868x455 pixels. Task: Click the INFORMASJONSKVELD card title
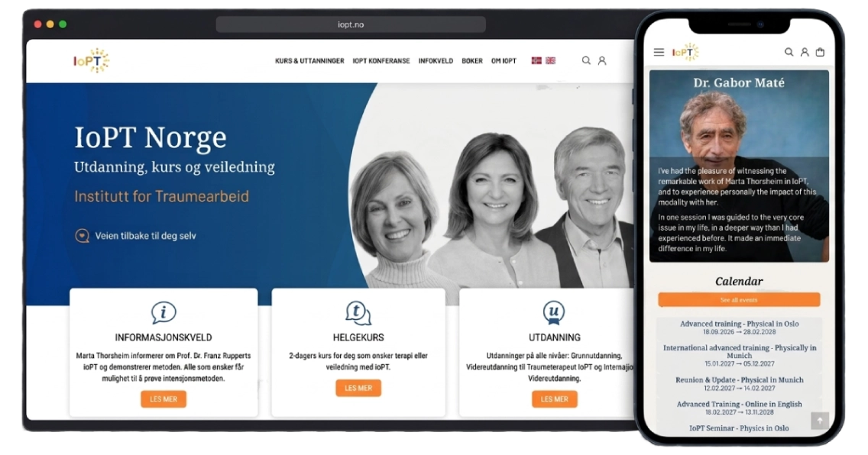pos(164,337)
